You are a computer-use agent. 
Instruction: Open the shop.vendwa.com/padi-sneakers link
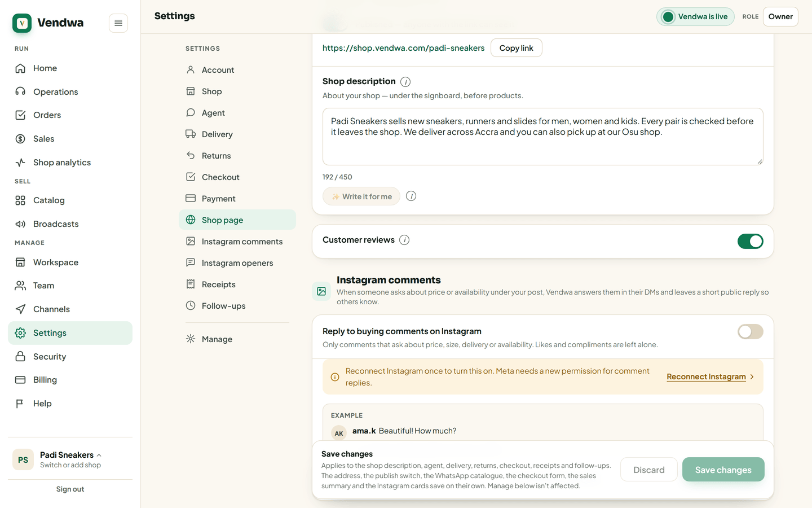pos(404,48)
